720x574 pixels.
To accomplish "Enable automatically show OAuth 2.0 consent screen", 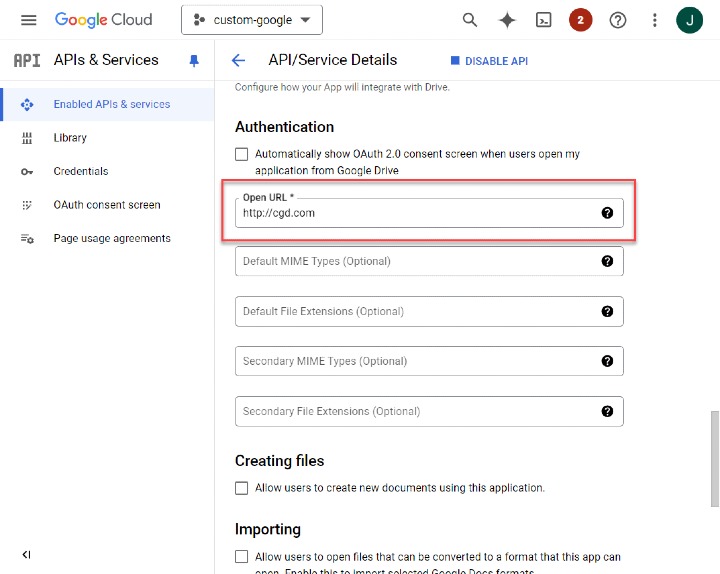I will (241, 154).
